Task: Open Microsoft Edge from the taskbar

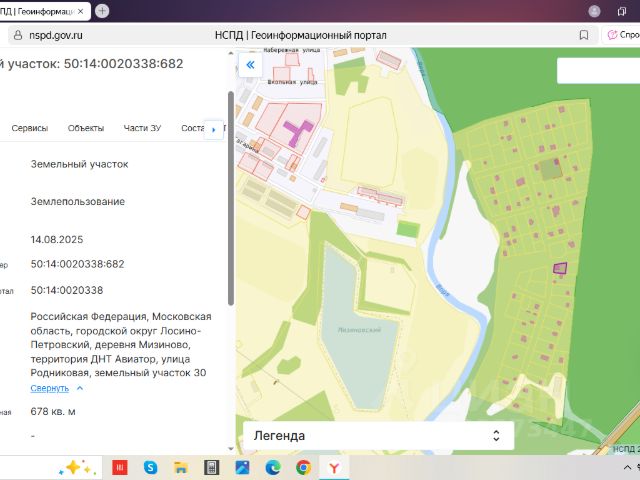Action: pyautogui.click(x=273, y=468)
